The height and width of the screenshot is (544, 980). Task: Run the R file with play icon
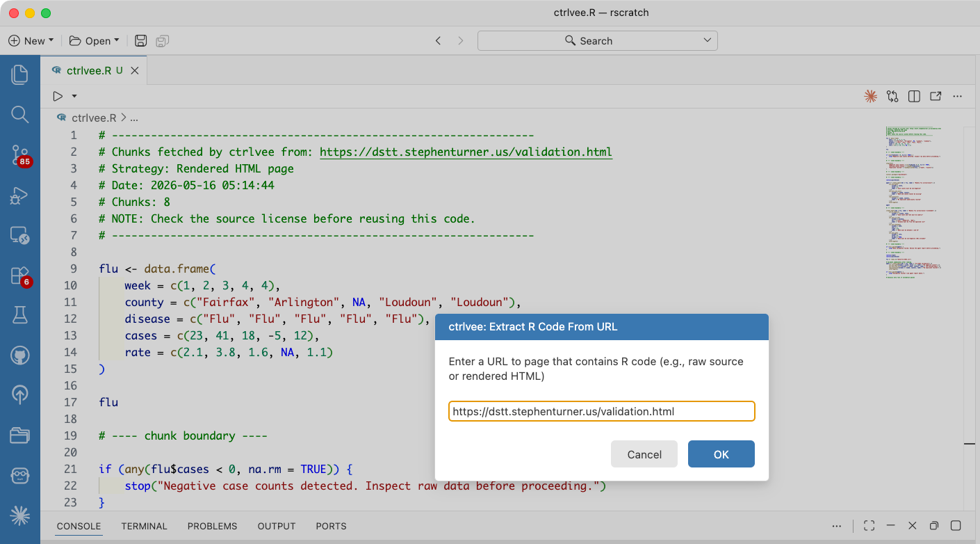[58, 96]
